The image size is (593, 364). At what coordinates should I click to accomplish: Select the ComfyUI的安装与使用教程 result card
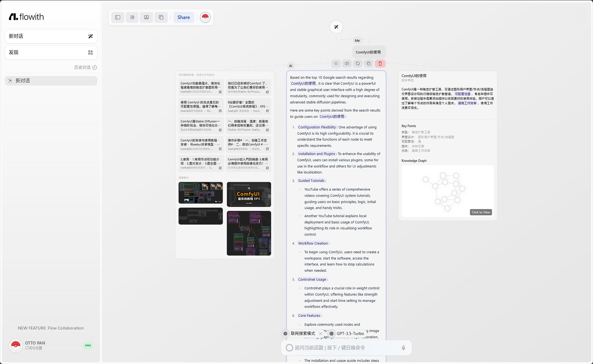[201, 145]
